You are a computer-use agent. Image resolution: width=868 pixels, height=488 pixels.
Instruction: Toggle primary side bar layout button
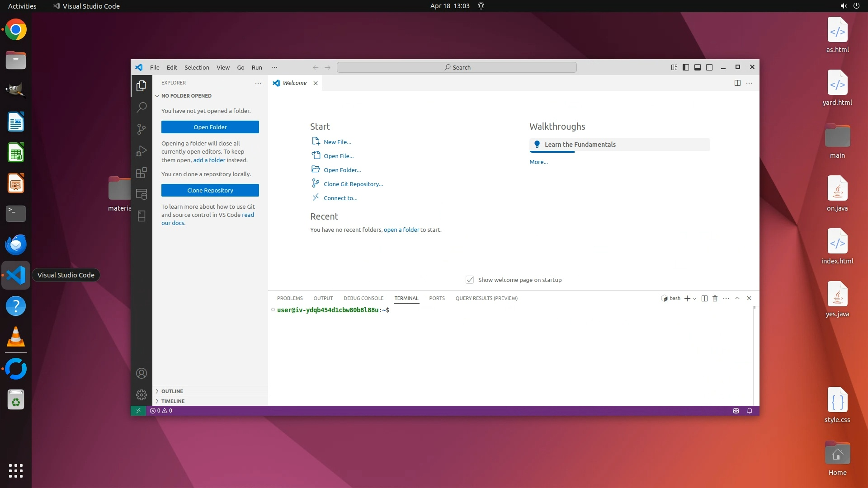tap(686, 67)
